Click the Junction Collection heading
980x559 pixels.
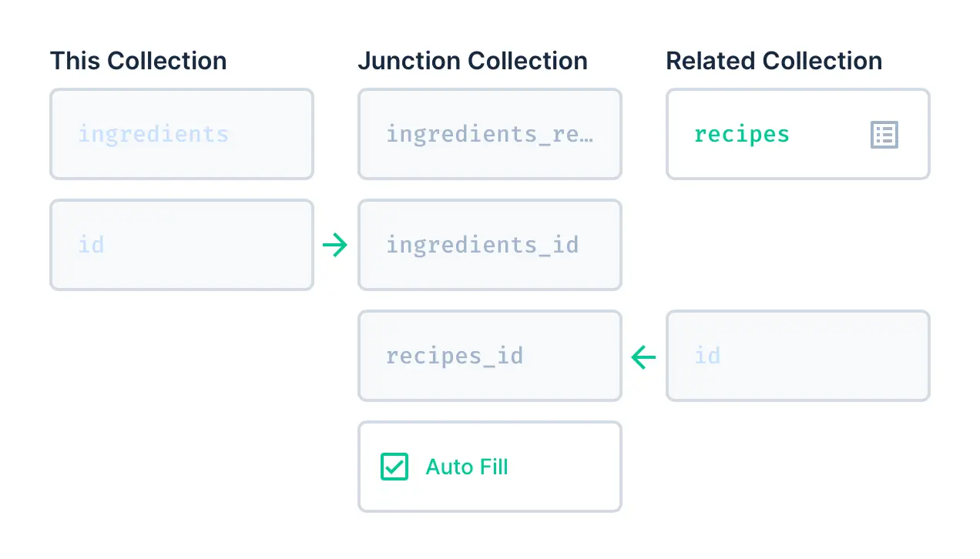point(472,61)
